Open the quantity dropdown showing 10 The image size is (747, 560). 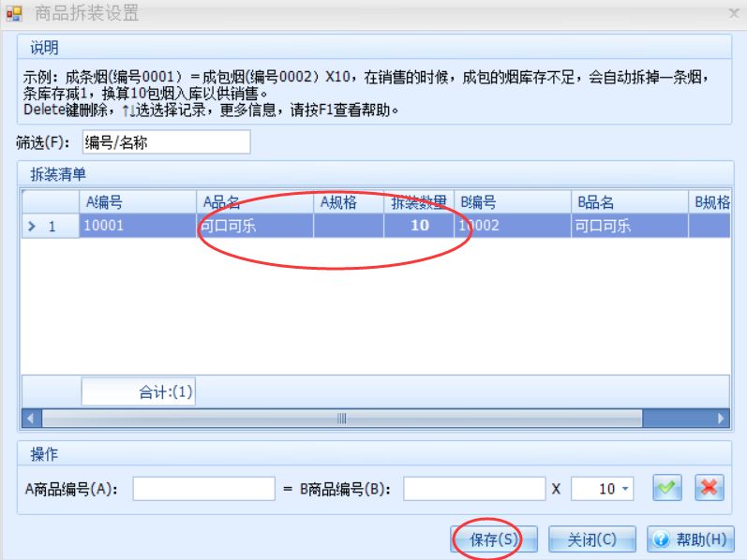tap(625, 489)
